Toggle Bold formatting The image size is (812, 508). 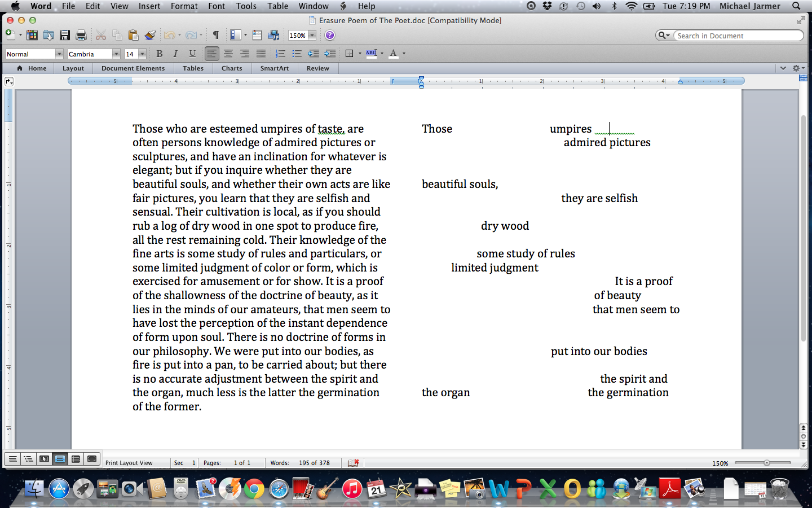160,54
